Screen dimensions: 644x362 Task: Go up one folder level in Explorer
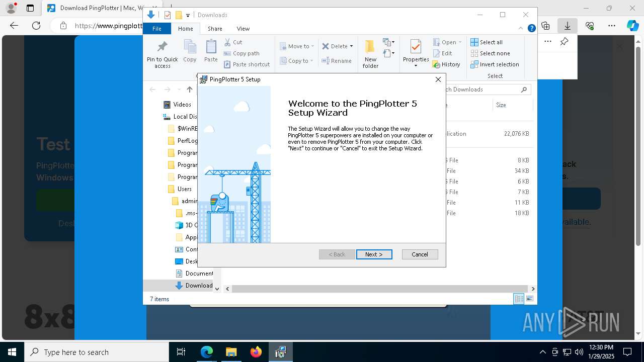point(189,89)
